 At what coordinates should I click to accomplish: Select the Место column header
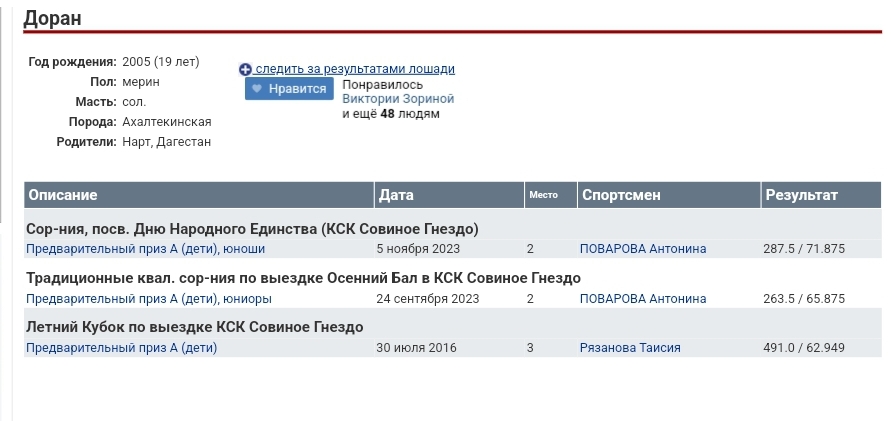(542, 195)
